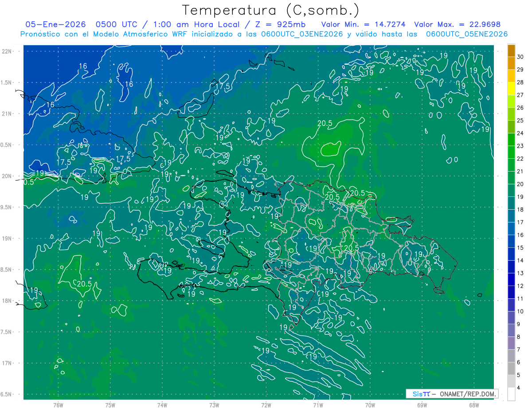Pick the blue legend swatch between 15 and 16

[x=511, y=241]
